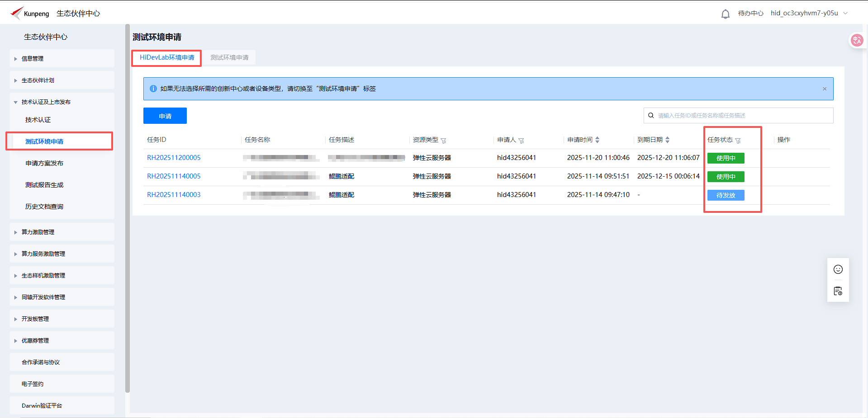The width and height of the screenshot is (868, 418).
Task: Expand 信息管理 menu
Action: click(62, 58)
